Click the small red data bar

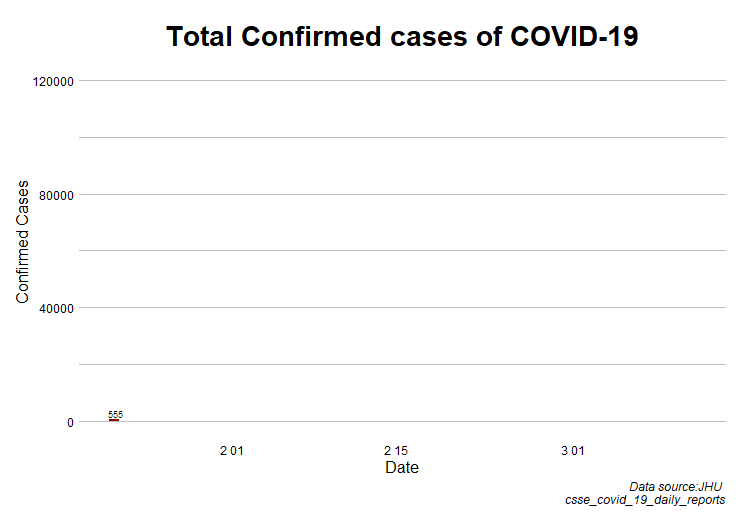[x=114, y=420]
